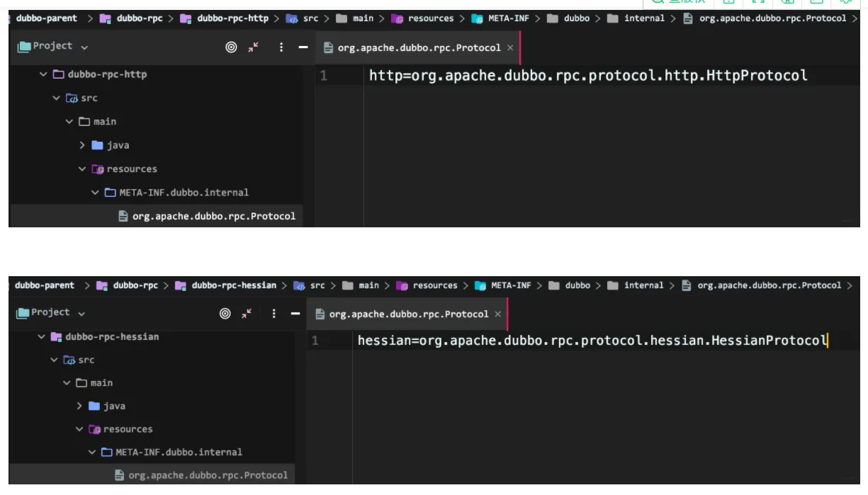Image resolution: width=868 pixels, height=495 pixels.
Task: Expand java folder chevron under dubbo-rpc-http
Action: click(82, 145)
